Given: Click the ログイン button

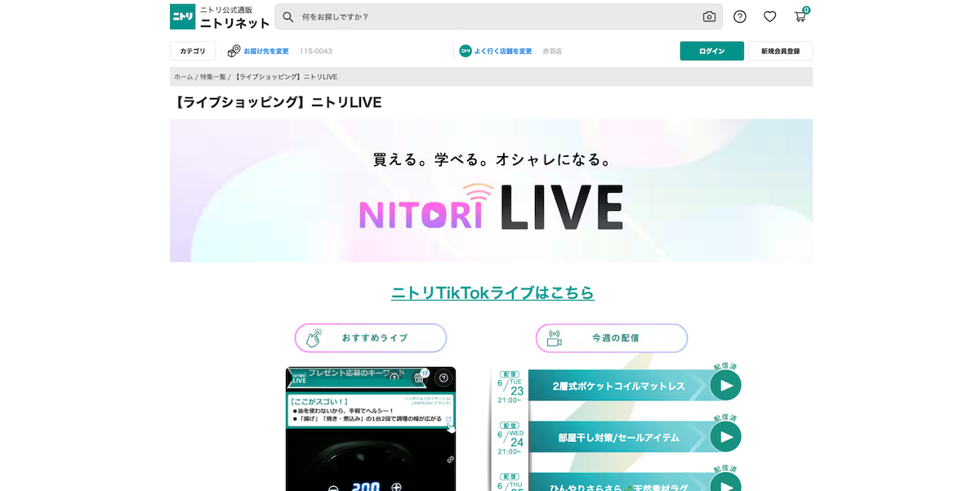Looking at the screenshot, I should point(712,51).
